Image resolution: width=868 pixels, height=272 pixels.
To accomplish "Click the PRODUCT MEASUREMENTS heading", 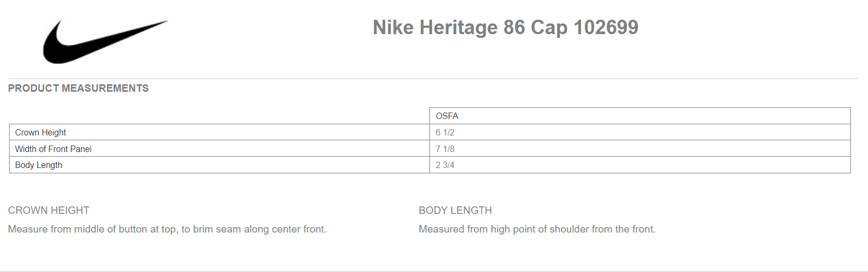I will coord(79,88).
